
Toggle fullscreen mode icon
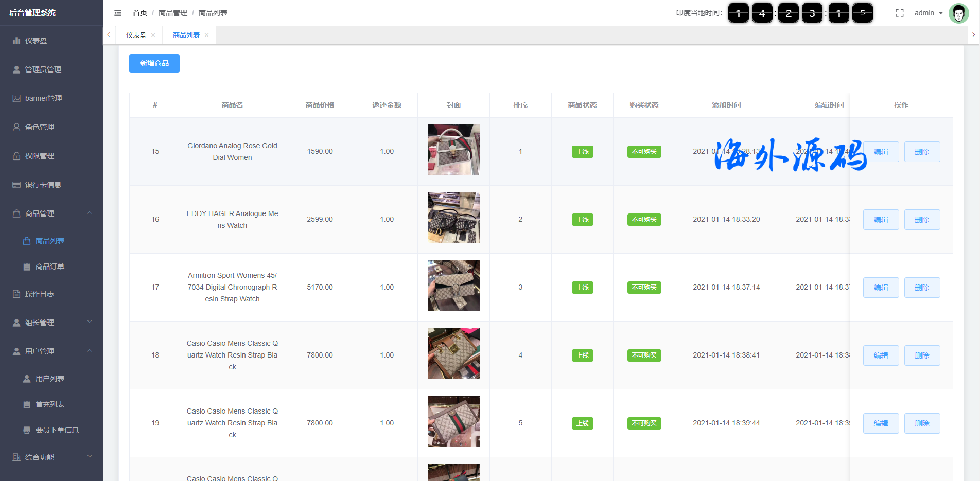pos(899,13)
